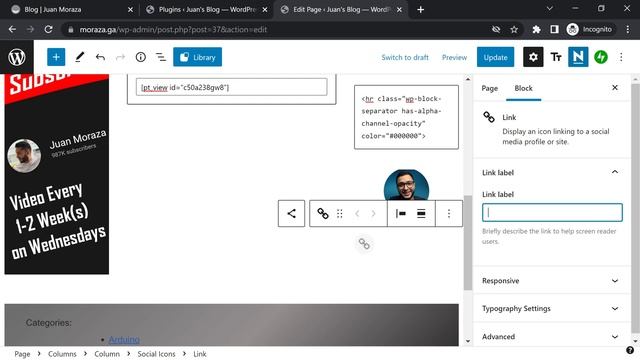Select Column in the block breadcrumb
The height and width of the screenshot is (360, 640).
tap(107, 354)
